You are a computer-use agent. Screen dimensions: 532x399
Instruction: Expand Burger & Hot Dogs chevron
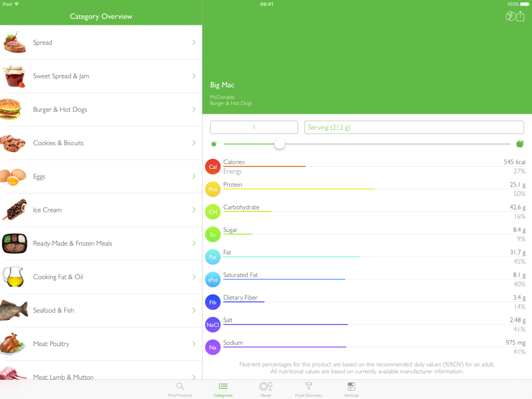(194, 109)
